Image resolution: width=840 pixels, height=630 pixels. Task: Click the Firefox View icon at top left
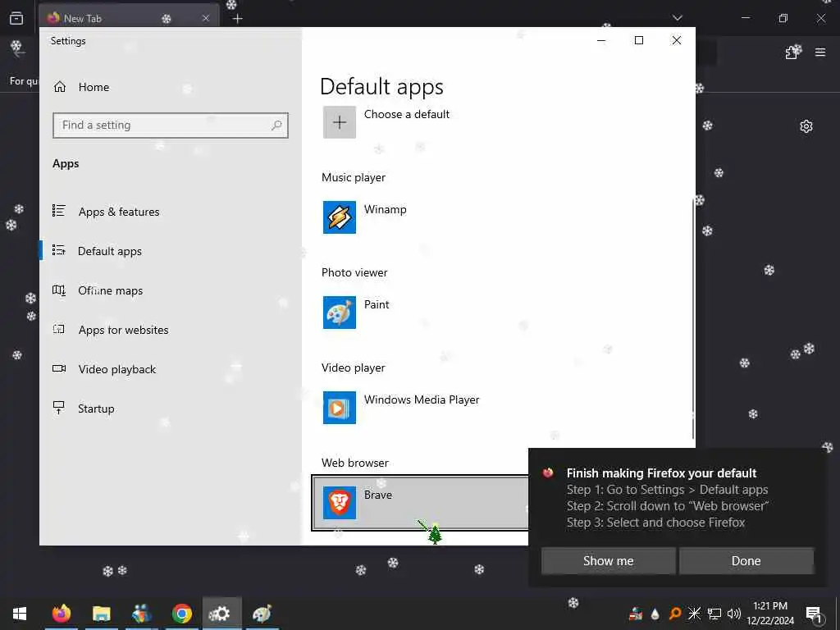16,18
